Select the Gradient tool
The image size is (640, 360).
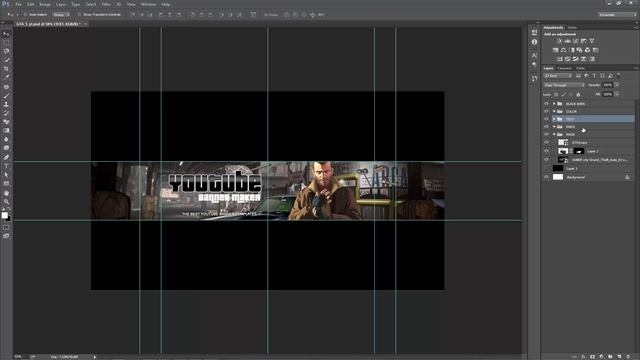point(6,131)
